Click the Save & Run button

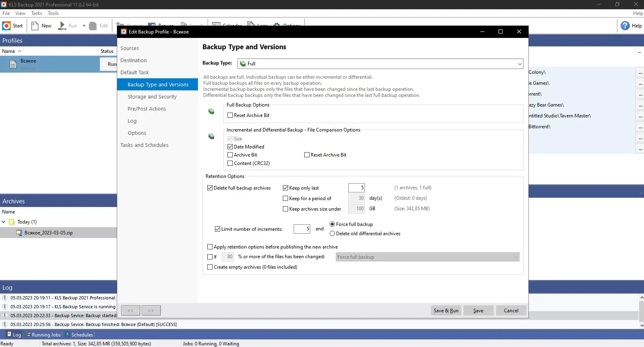coord(446,311)
